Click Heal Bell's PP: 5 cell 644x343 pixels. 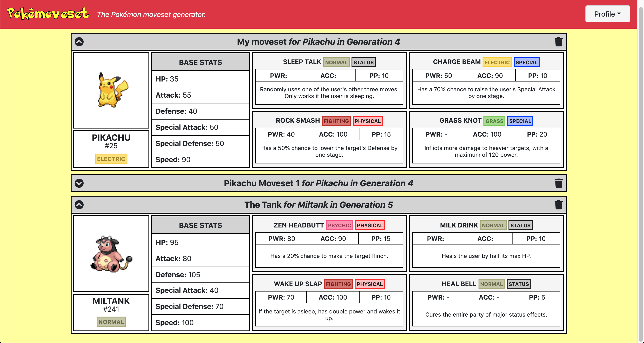pos(537,297)
